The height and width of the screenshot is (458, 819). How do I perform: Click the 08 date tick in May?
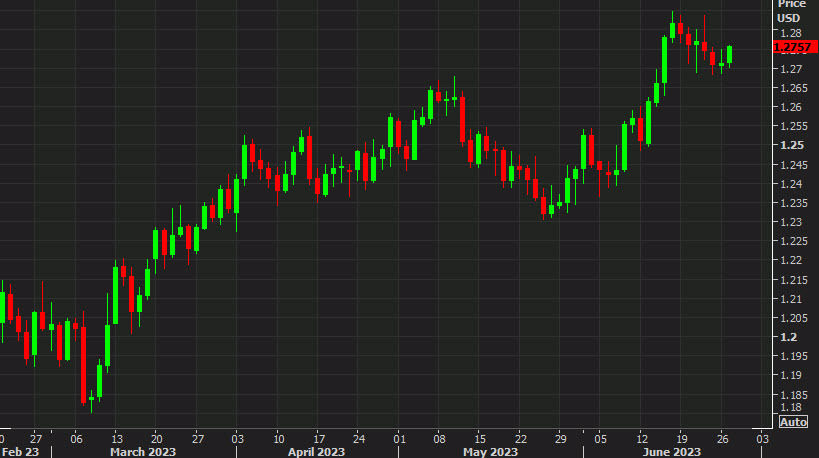tap(439, 439)
